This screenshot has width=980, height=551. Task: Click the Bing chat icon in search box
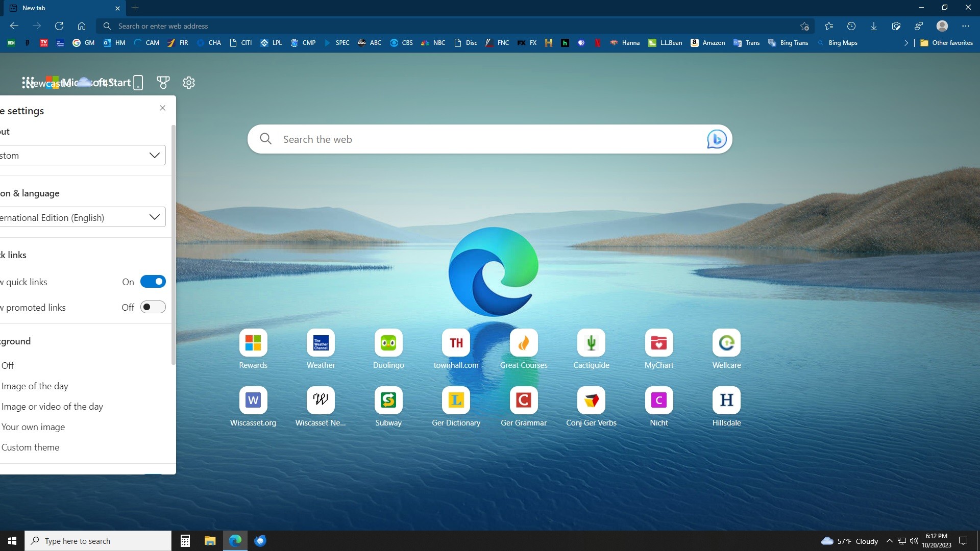click(x=717, y=139)
